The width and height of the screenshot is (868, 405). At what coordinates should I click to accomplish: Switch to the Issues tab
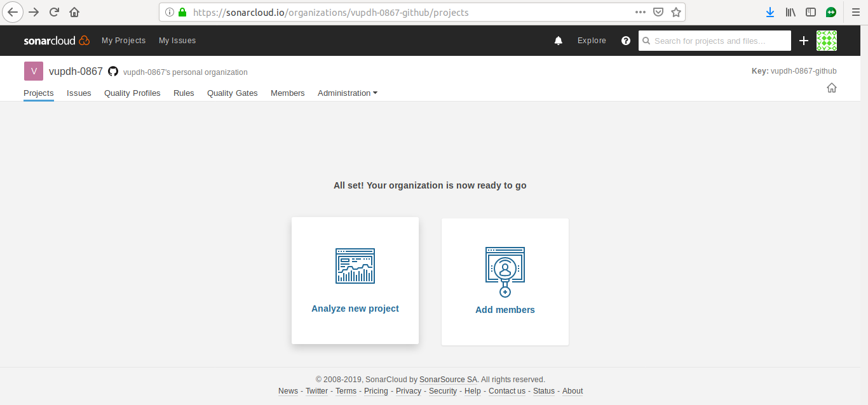tap(79, 93)
